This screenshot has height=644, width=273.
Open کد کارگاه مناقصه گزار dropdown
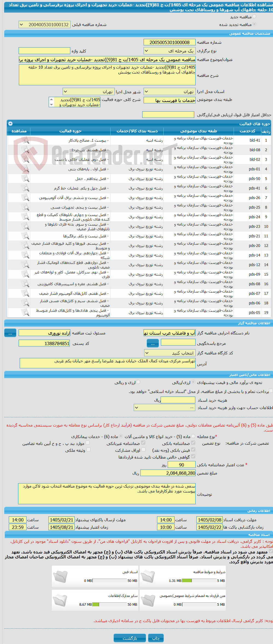click(170, 353)
